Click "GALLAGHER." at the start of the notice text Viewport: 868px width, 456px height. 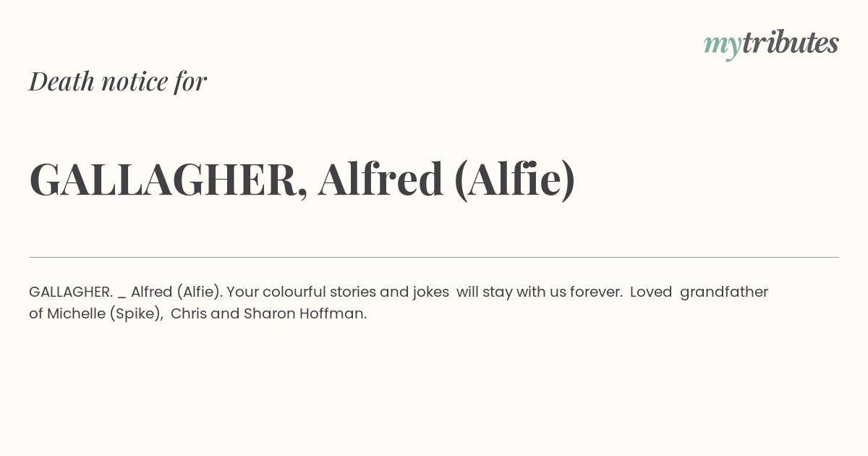click(x=71, y=292)
